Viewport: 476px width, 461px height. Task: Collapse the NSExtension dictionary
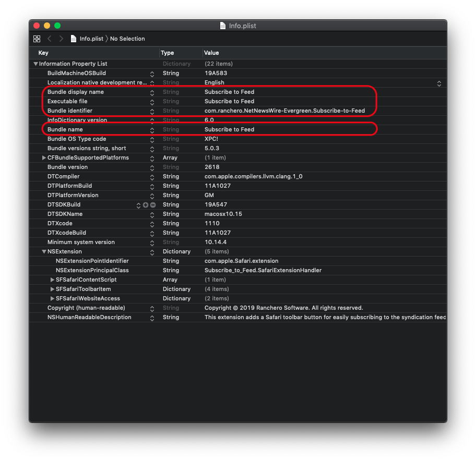(x=44, y=252)
